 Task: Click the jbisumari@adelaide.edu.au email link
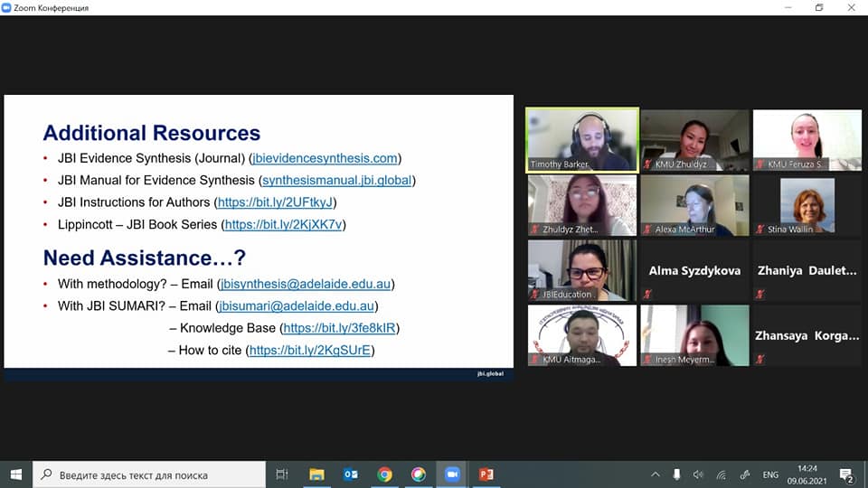pos(297,306)
